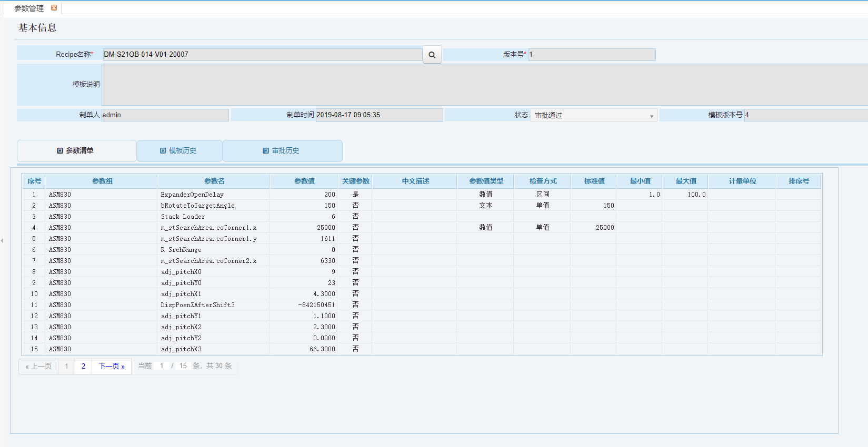Image resolution: width=868 pixels, height=447 pixels.
Task: Click the Recipe名称 input field
Action: click(x=262, y=55)
